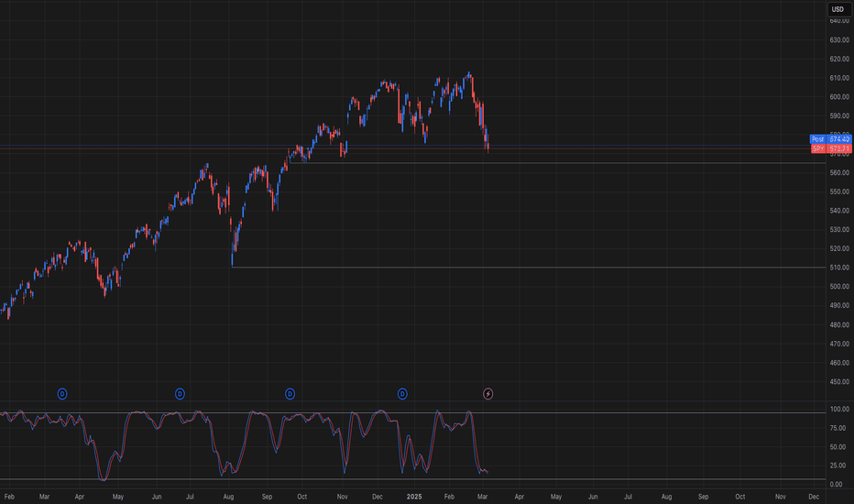Open the dividend marker between September and October 2024
This screenshot has height=504, width=854.
tap(290, 394)
